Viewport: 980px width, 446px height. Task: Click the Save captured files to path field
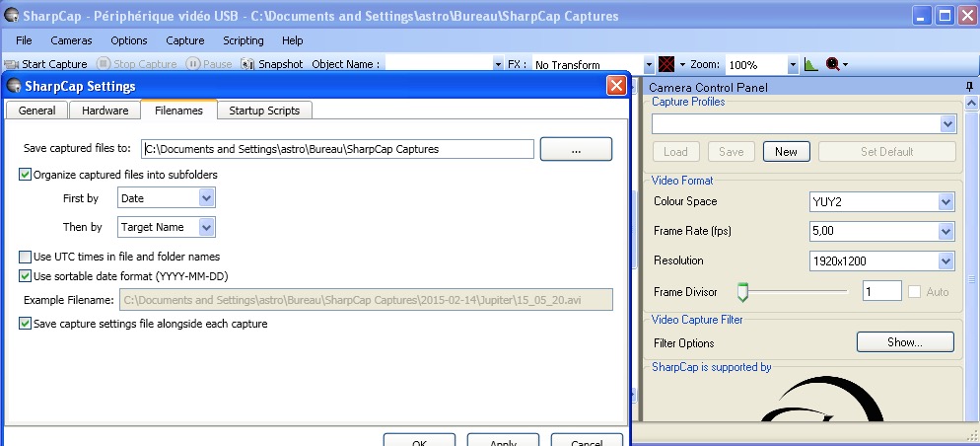click(x=337, y=149)
